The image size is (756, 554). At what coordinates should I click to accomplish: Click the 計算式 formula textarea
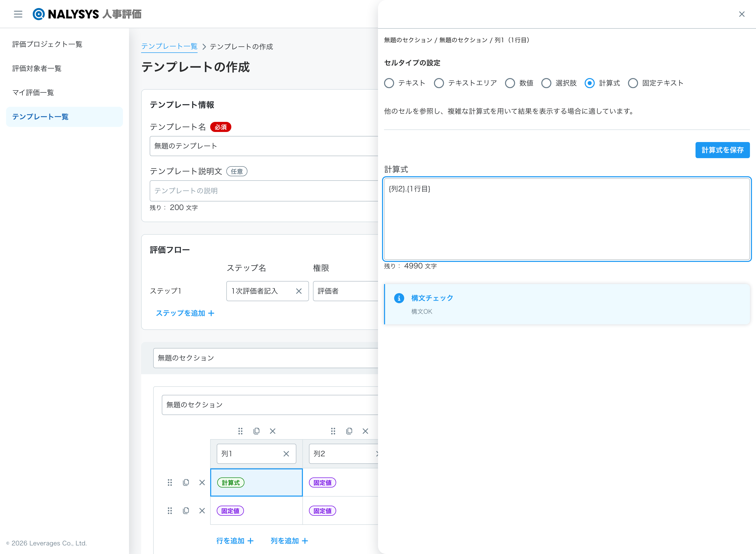[567, 219]
